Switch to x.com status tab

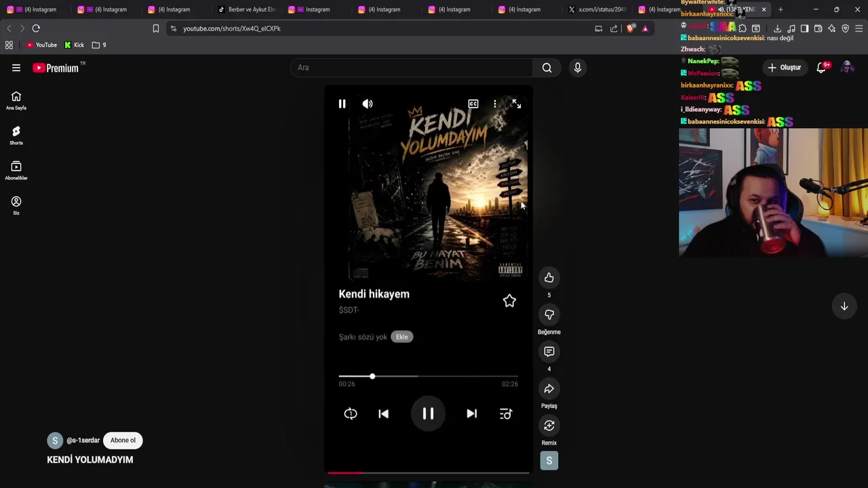[598, 9]
